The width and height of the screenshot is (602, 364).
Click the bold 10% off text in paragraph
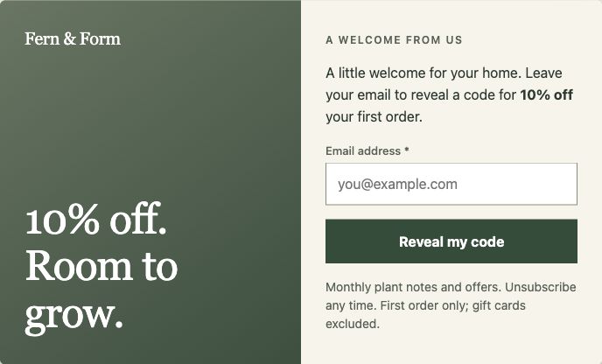[546, 94]
